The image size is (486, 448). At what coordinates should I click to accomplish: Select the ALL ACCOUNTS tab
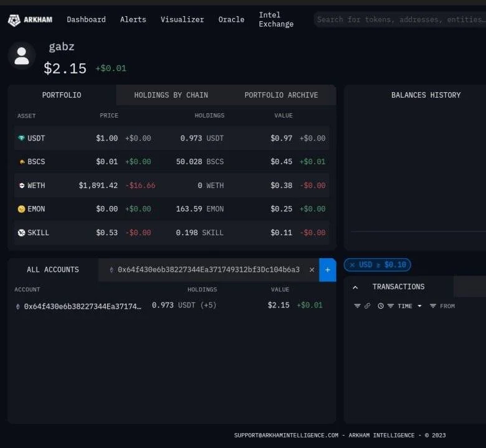[x=53, y=270]
